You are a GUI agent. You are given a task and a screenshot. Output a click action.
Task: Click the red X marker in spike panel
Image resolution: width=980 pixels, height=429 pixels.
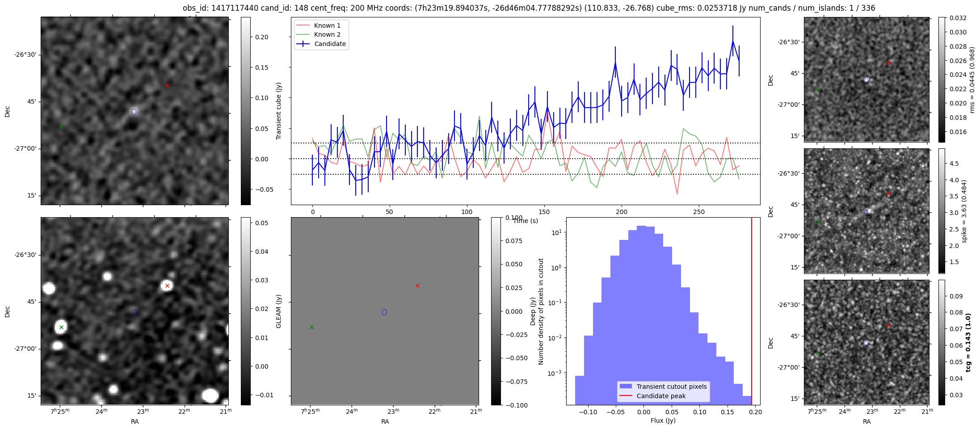pyautogui.click(x=888, y=194)
